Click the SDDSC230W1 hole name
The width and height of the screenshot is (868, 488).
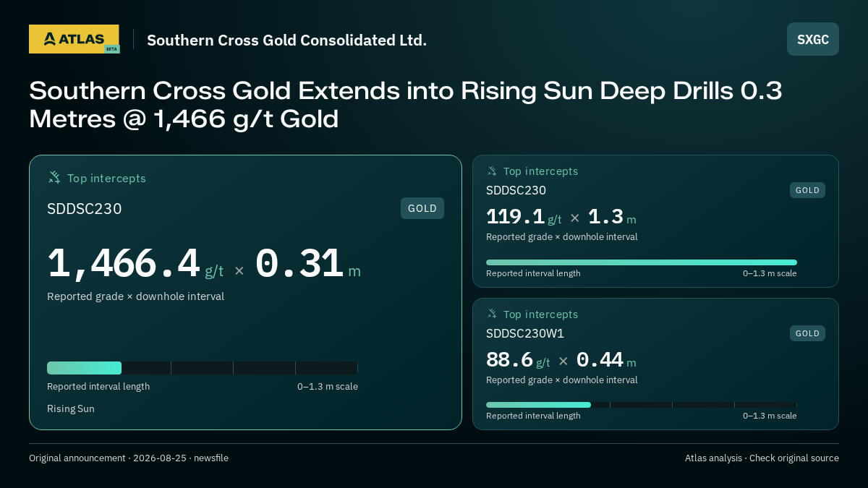pyautogui.click(x=525, y=333)
